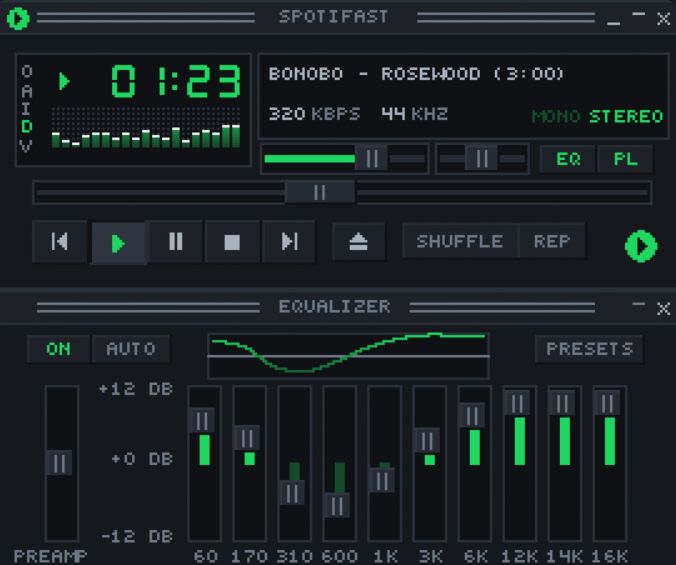Pause the current song

coord(175,241)
